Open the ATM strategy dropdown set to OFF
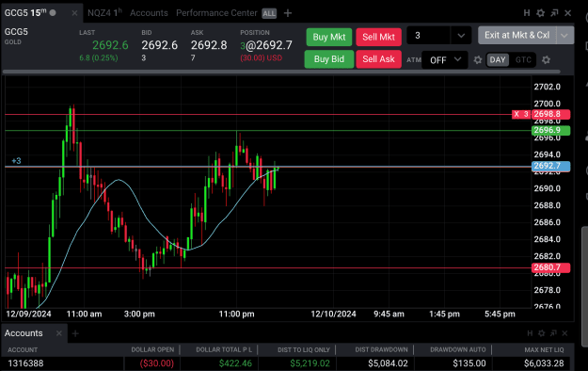588x371 pixels. (445, 59)
